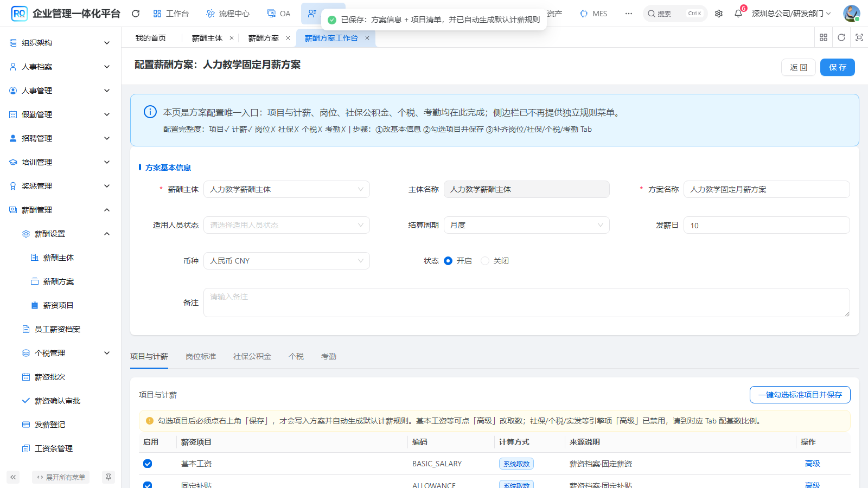The height and width of the screenshot is (488, 868).
Task: Select the 开启 status radio button
Action: pos(448,261)
